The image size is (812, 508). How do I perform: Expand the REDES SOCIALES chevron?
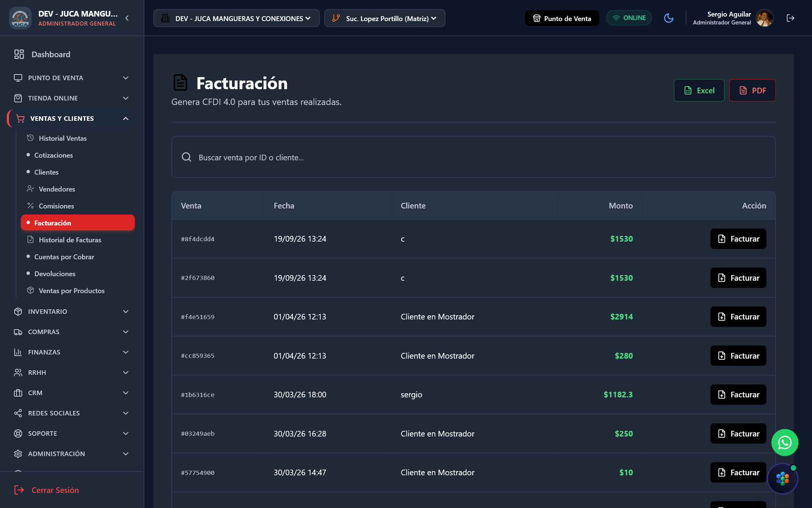[126, 413]
